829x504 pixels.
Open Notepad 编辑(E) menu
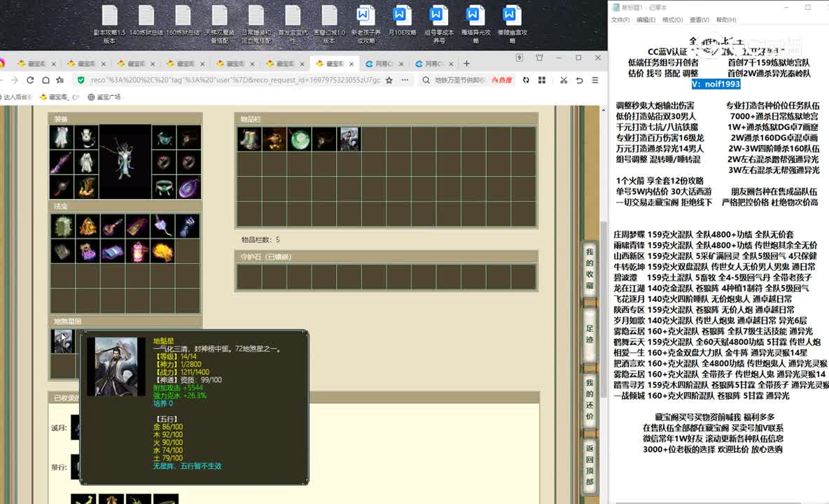[646, 20]
